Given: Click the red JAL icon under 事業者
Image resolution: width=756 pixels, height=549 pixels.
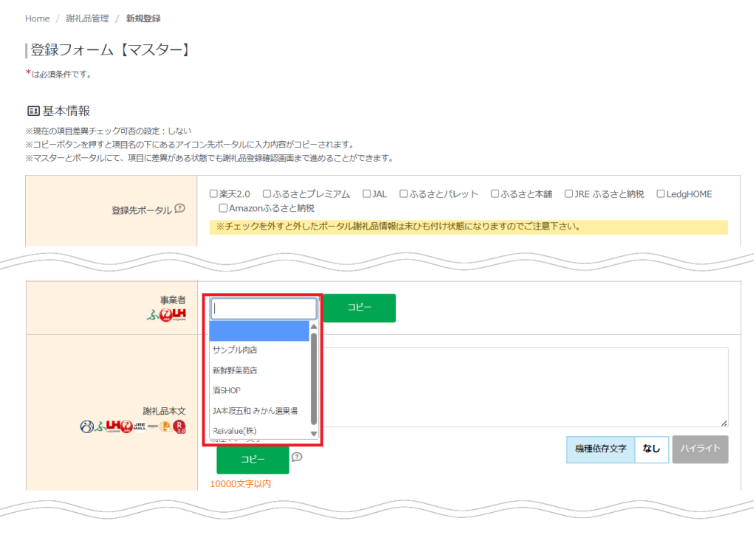Looking at the screenshot, I should [165, 315].
